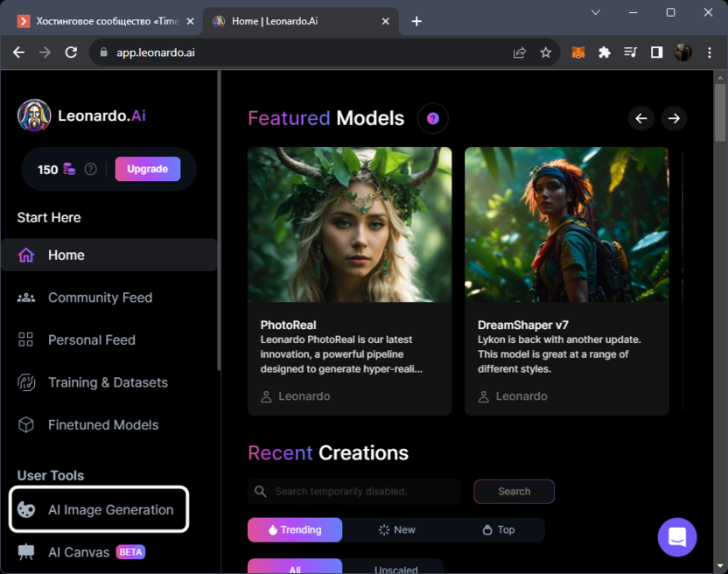Click the PhotoReal model title

288,325
